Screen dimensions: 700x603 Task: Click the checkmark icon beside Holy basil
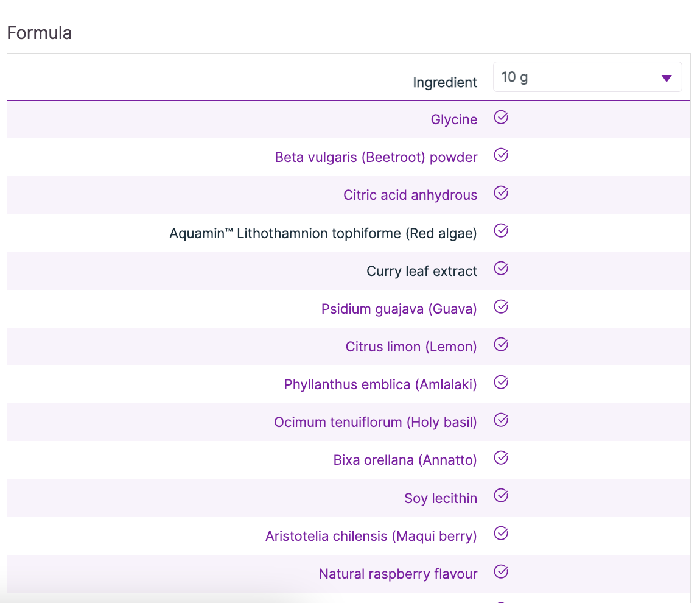point(501,420)
